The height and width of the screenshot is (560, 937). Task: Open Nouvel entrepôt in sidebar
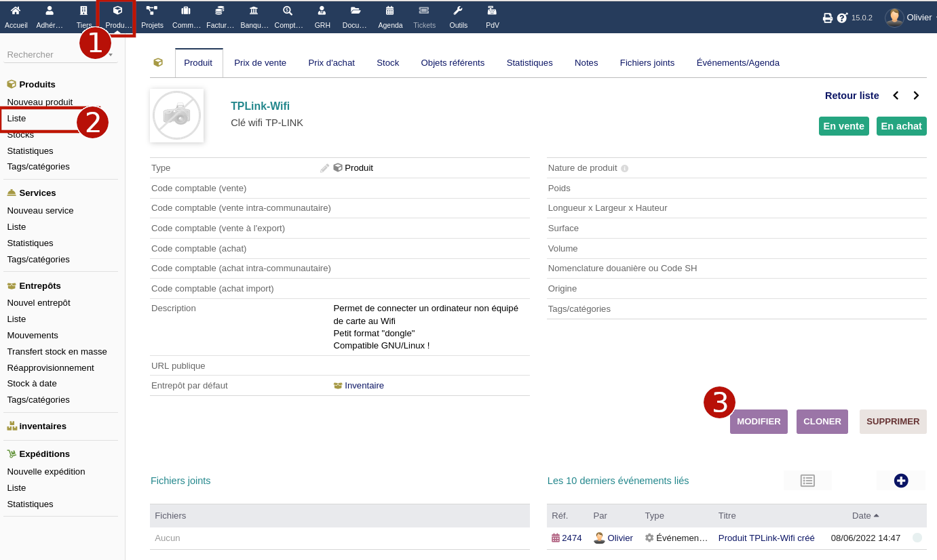[39, 302]
